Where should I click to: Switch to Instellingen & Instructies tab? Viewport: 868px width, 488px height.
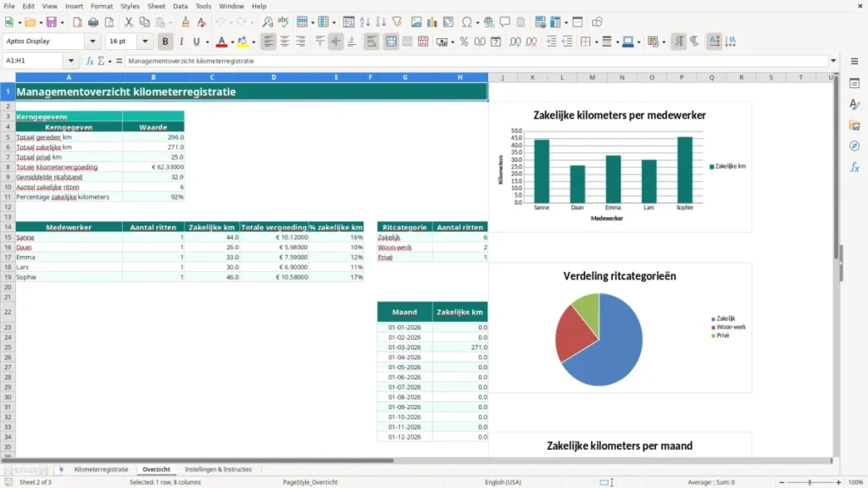click(x=218, y=469)
